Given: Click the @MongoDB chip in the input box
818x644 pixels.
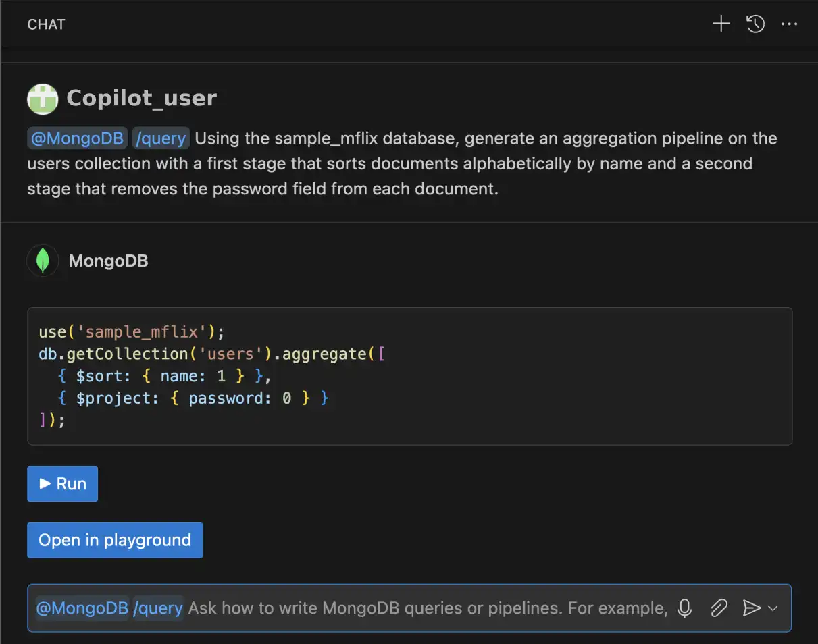Looking at the screenshot, I should (81, 608).
